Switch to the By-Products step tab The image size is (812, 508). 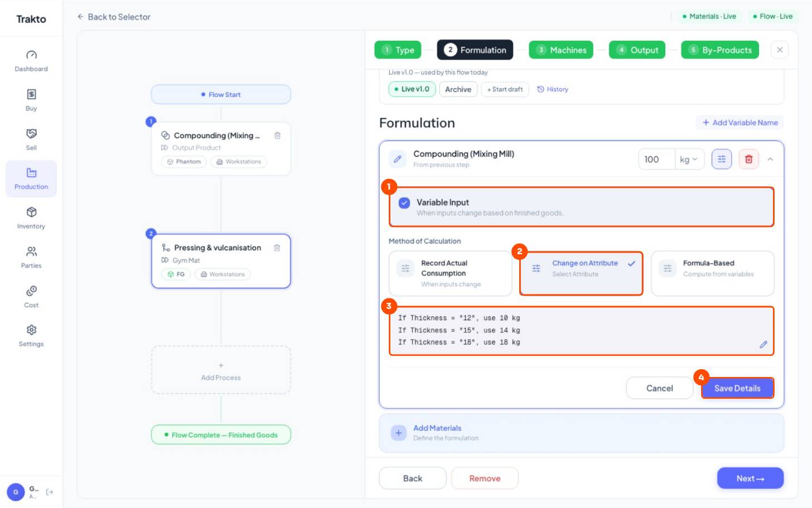(720, 50)
